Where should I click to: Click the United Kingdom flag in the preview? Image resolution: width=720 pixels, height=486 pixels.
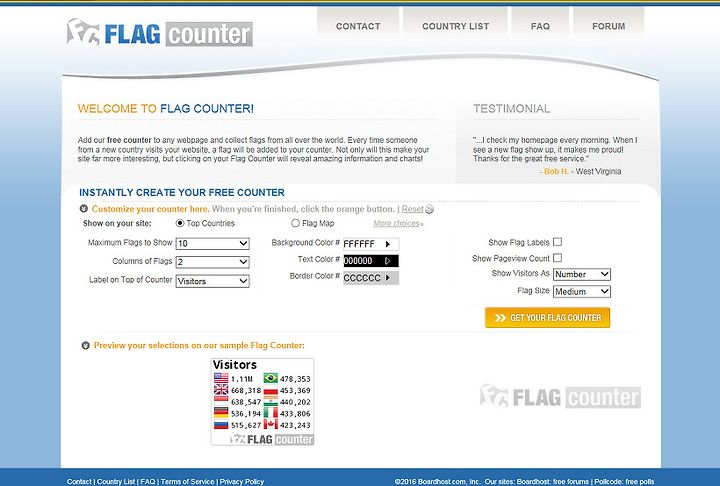tap(221, 390)
